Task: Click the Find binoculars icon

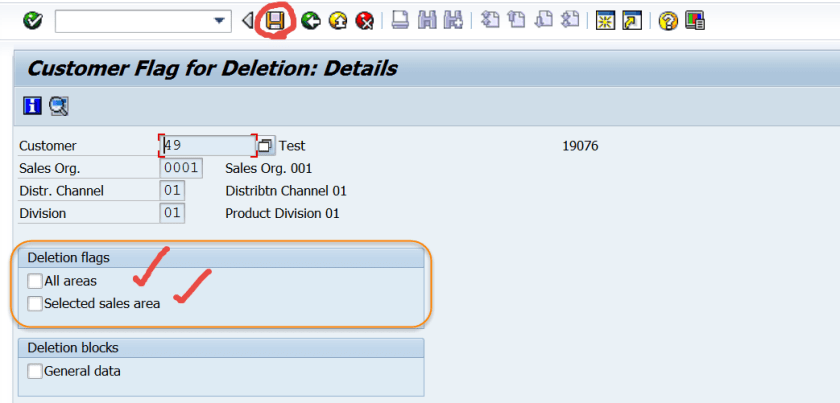Action: tap(427, 21)
